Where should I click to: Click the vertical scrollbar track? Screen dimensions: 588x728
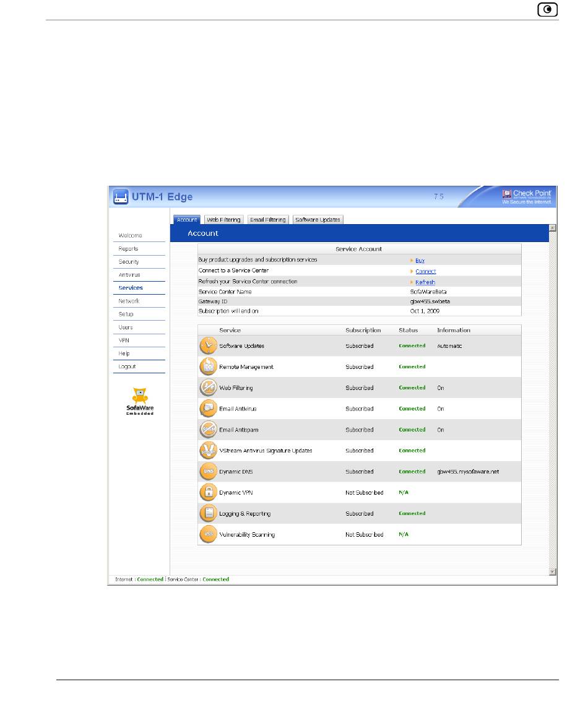pyautogui.click(x=552, y=399)
